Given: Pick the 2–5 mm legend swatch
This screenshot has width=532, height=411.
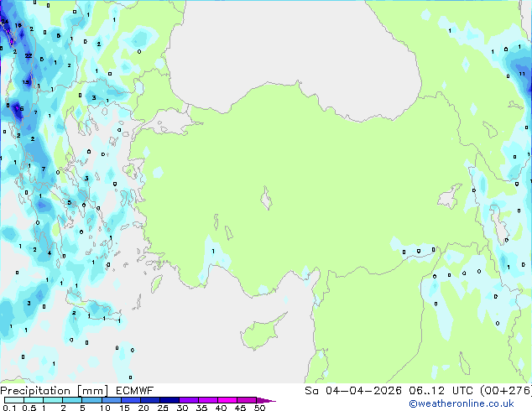Looking at the screenshot, I should coord(72,400).
